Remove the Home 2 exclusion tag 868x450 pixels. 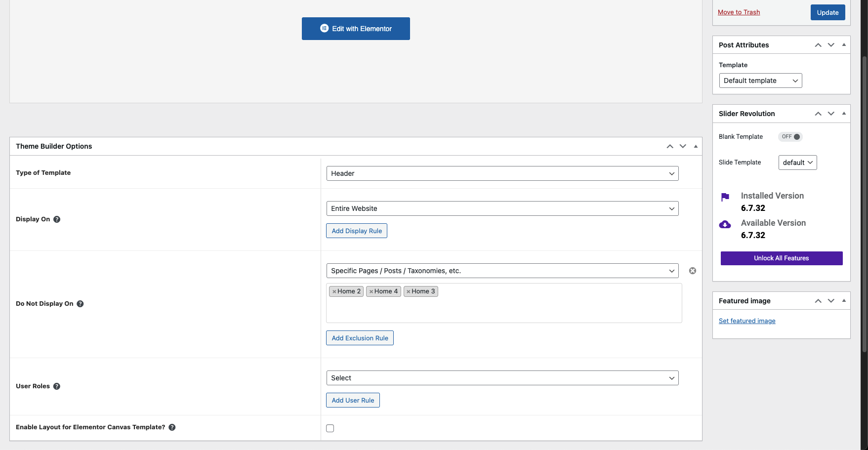(334, 292)
